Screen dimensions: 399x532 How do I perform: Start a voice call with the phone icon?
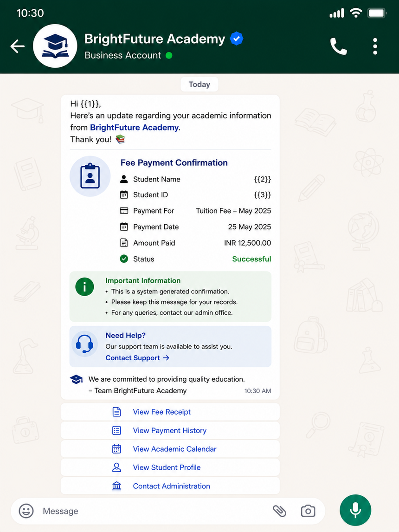(x=338, y=46)
